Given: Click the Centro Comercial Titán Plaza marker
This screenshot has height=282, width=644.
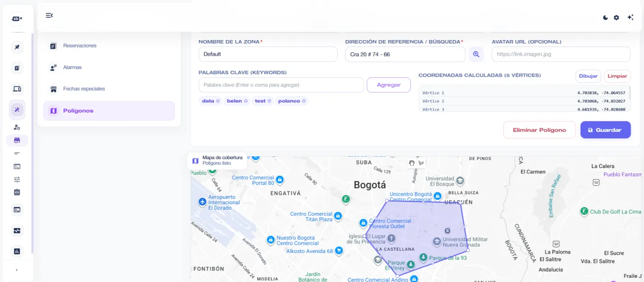Looking at the screenshot, I should (338, 216).
